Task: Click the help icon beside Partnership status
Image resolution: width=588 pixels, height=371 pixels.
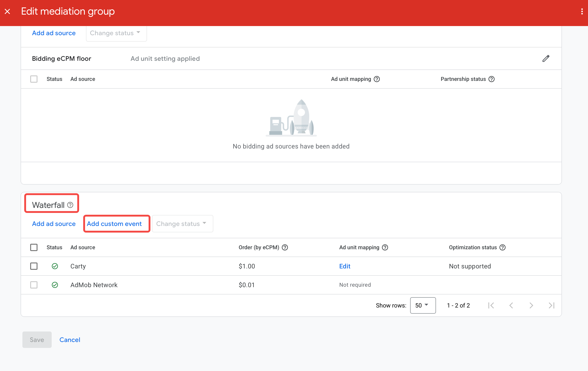Action: tap(492, 79)
